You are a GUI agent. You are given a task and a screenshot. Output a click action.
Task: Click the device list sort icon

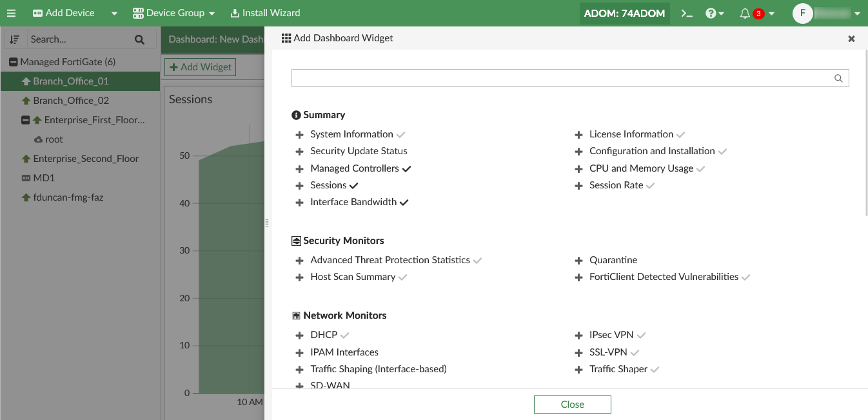pos(14,39)
